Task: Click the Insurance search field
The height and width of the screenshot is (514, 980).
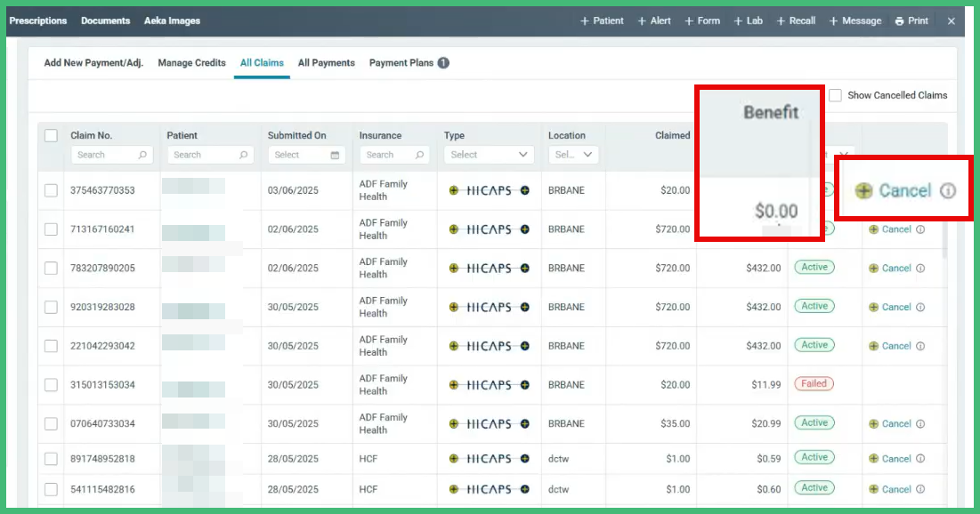Action: click(394, 155)
